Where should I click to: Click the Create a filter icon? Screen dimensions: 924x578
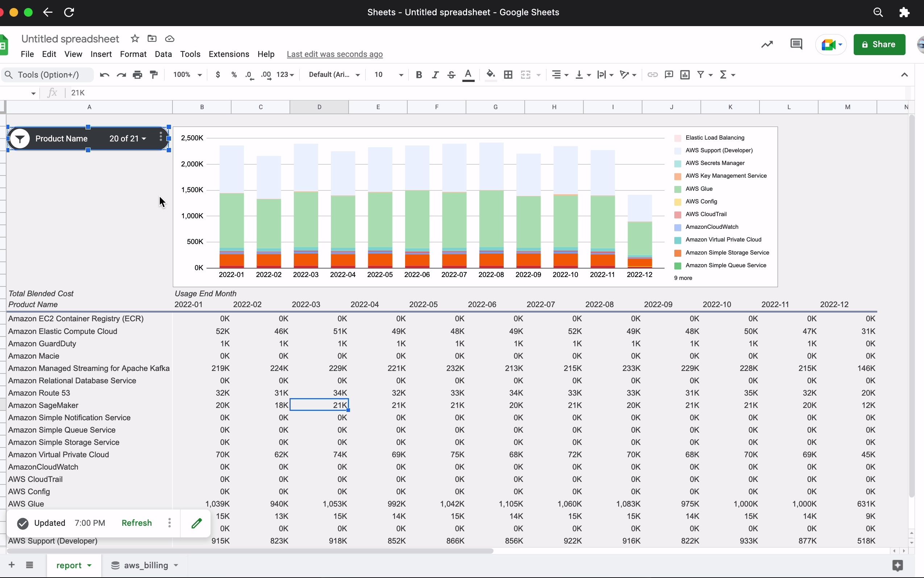700,75
